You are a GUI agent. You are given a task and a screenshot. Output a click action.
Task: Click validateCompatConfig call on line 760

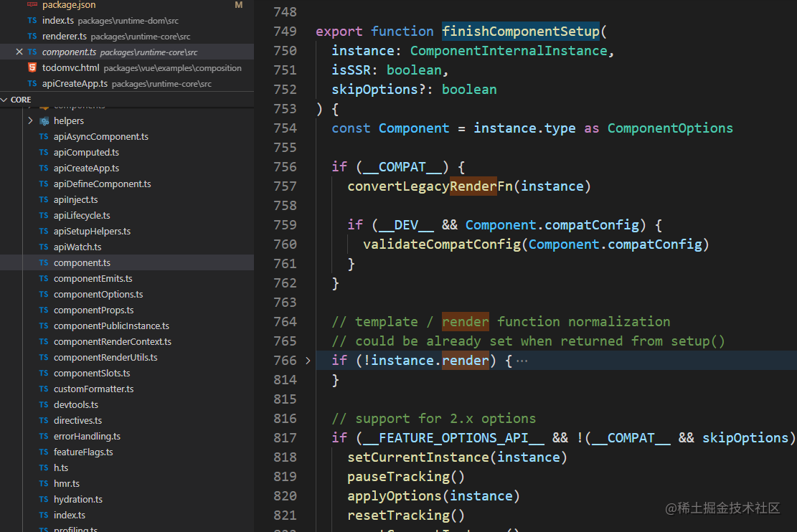tap(442, 244)
